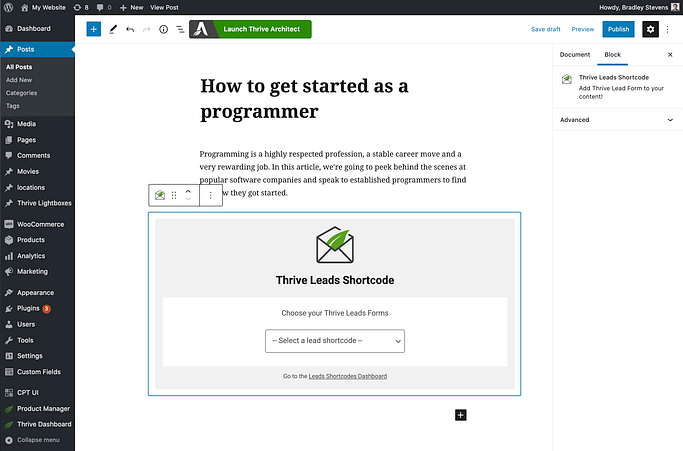
Task: Toggle the settings gear sidebar button
Action: (650, 29)
